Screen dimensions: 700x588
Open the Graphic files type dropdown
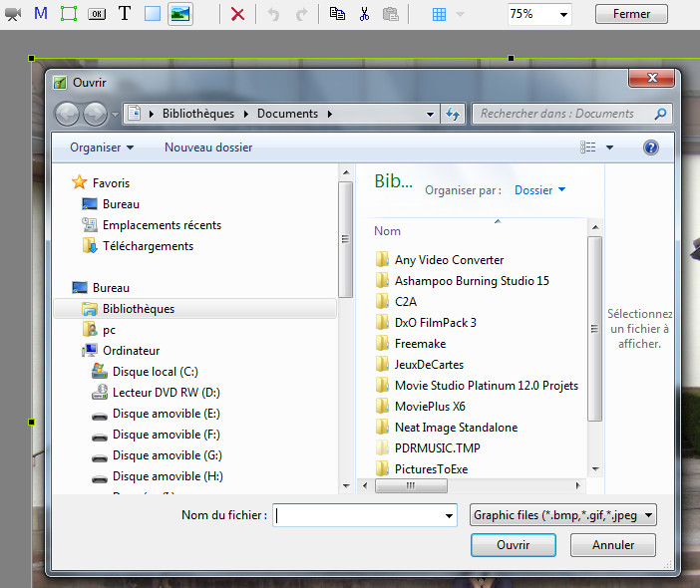click(563, 515)
